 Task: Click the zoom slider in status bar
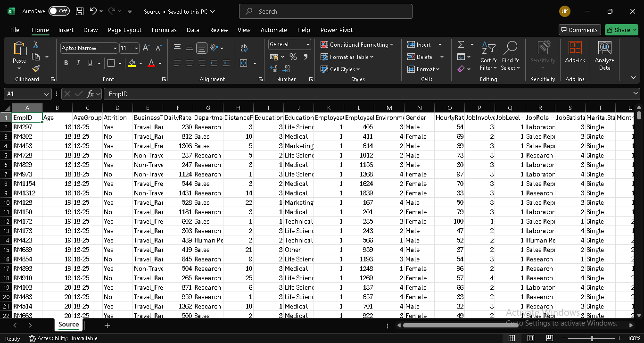(592, 338)
